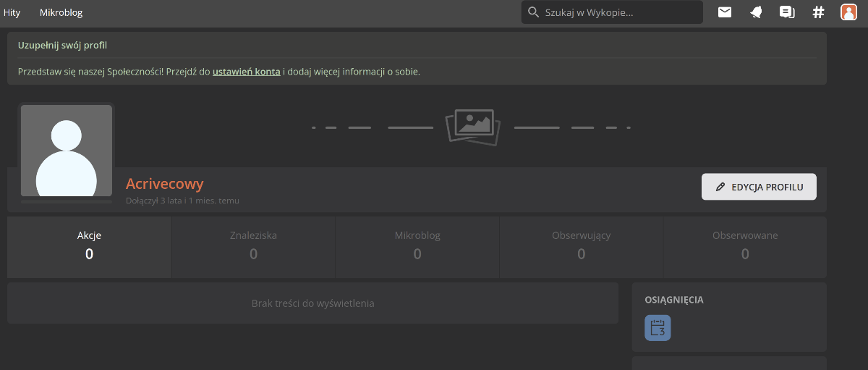The width and height of the screenshot is (868, 370).
Task: Open Mikroblog in the top navigation bar
Action: (x=61, y=12)
